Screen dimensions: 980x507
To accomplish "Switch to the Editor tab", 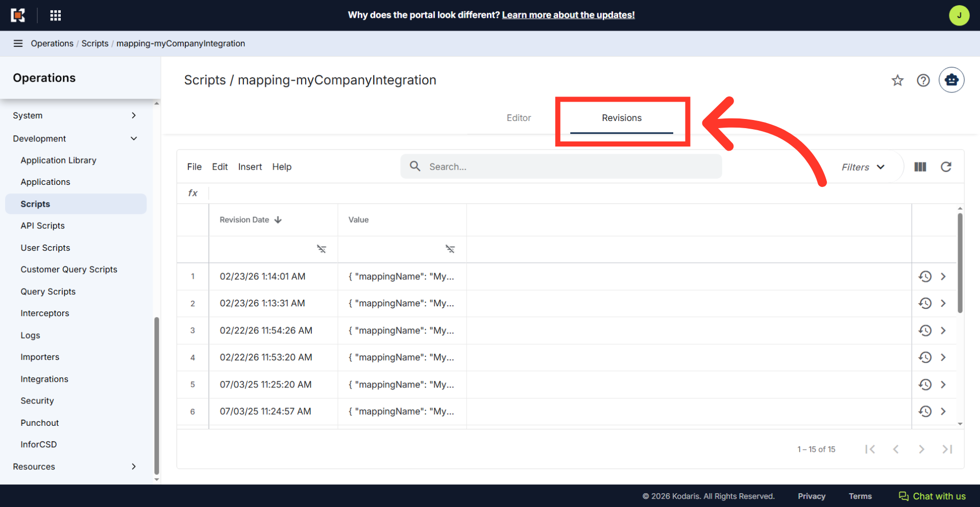I will 519,118.
